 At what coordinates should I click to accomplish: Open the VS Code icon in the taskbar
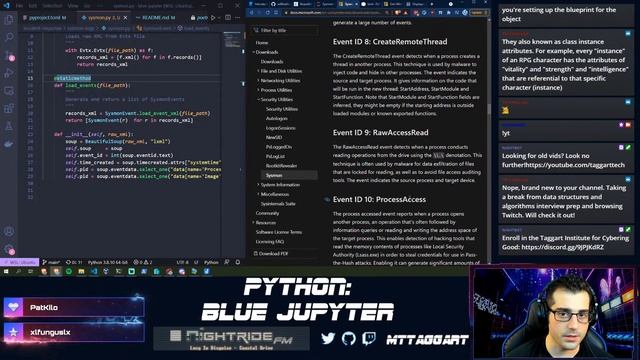point(94,271)
